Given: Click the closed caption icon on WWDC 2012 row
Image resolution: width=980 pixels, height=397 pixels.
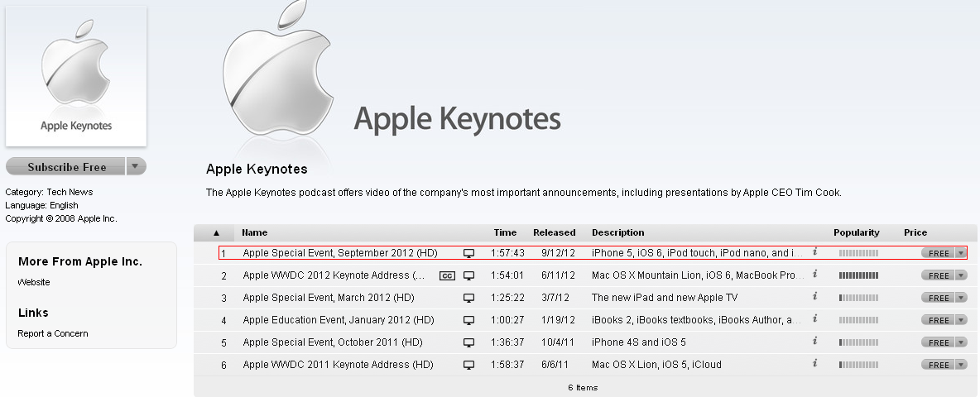Looking at the screenshot, I should coord(447,275).
